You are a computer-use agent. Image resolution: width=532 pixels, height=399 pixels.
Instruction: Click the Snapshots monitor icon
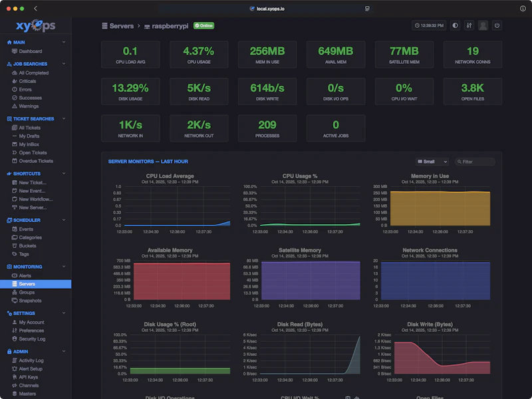(14, 301)
